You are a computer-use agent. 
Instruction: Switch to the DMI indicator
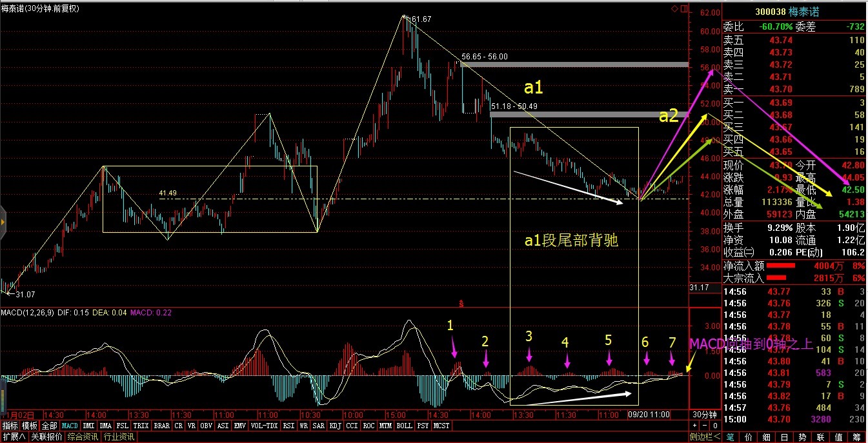[x=89, y=426]
